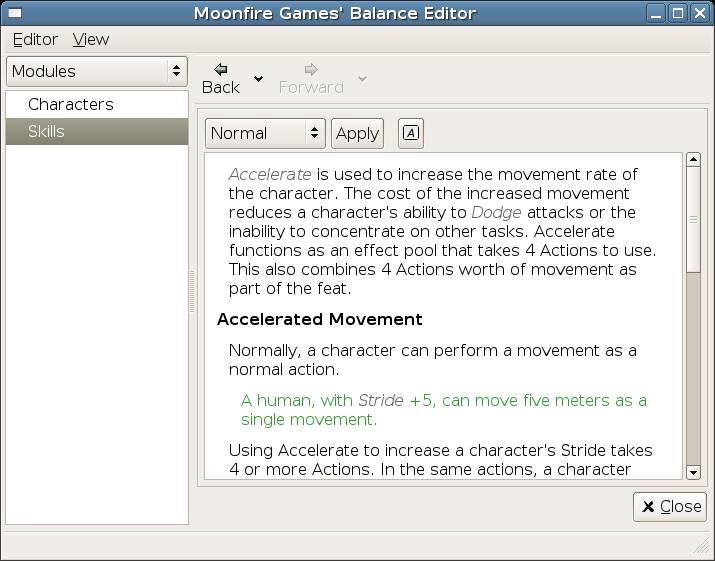Click the grayed Forward arrow icon

click(x=311, y=69)
